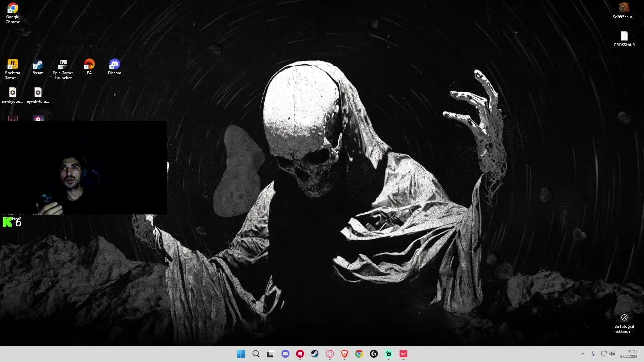Open Rockstar Games Launcher desktop shortcut
Image resolution: width=644 pixels, height=362 pixels.
(13, 69)
